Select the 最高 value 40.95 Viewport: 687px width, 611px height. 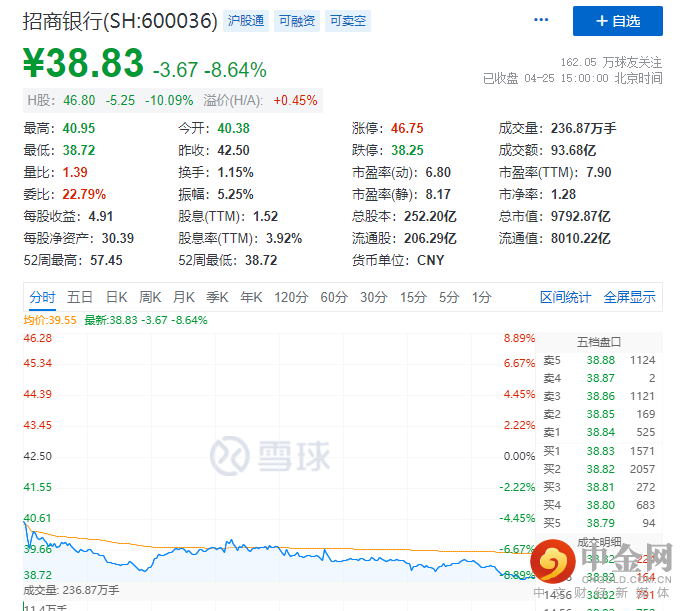point(79,128)
